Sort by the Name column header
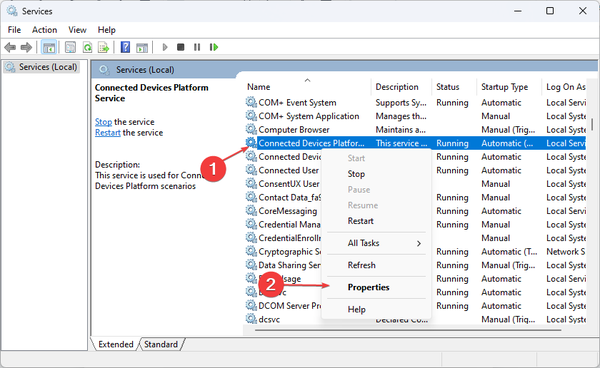 [306, 87]
